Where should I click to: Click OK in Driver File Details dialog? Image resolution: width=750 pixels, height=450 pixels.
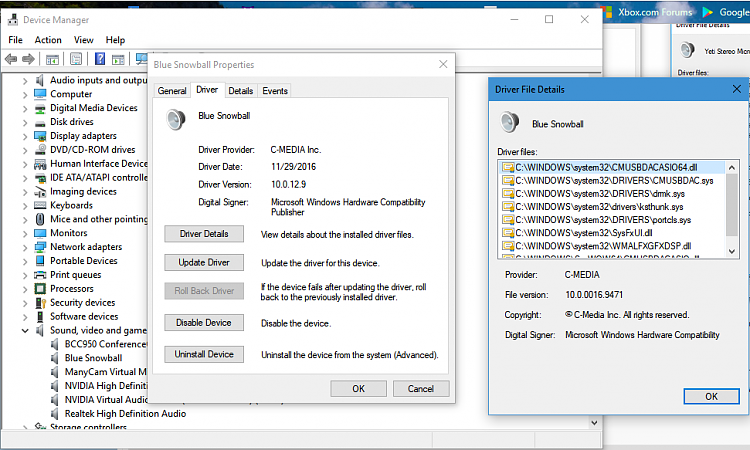pos(711,396)
